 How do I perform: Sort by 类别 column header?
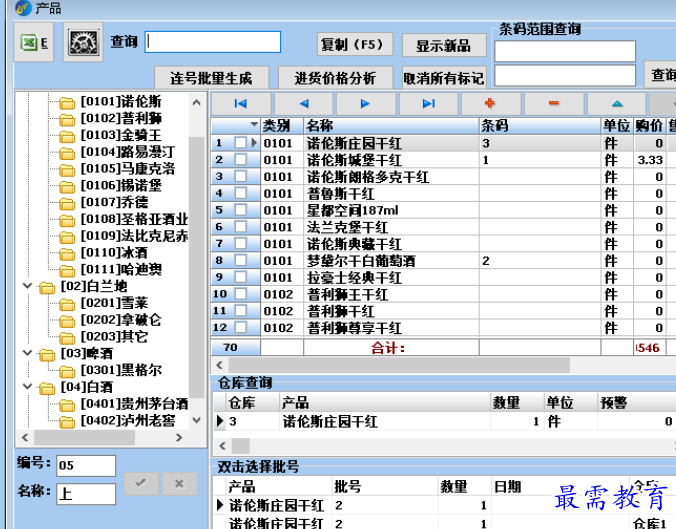[x=282, y=125]
